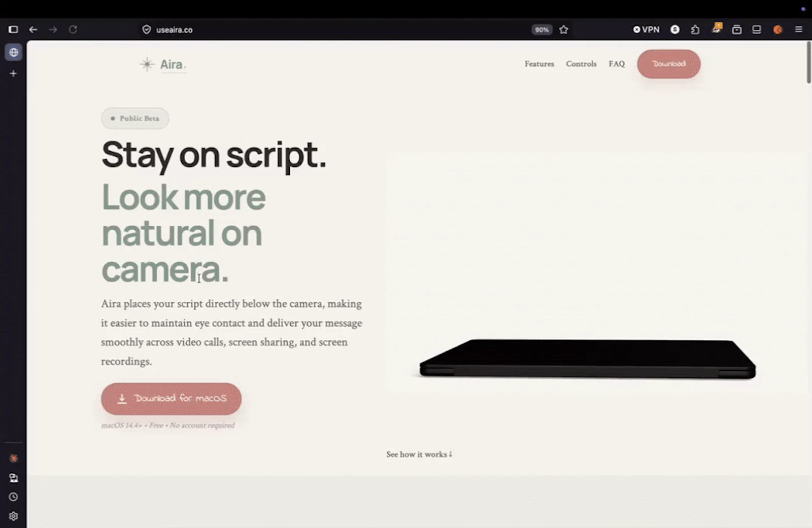Click the Download for macOS button

pyautogui.click(x=172, y=399)
